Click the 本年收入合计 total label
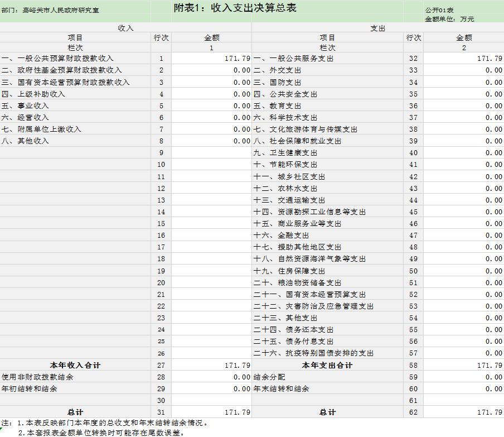The height and width of the screenshot is (437, 504). pyautogui.click(x=75, y=365)
